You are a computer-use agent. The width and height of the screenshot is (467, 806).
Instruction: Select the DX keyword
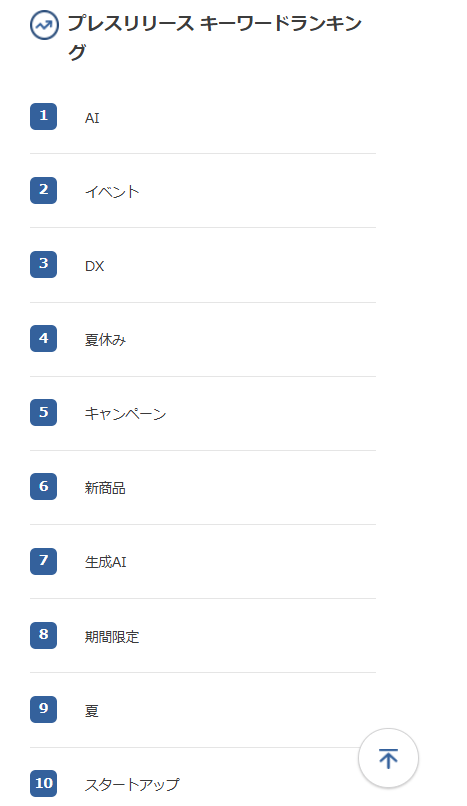[95, 266]
